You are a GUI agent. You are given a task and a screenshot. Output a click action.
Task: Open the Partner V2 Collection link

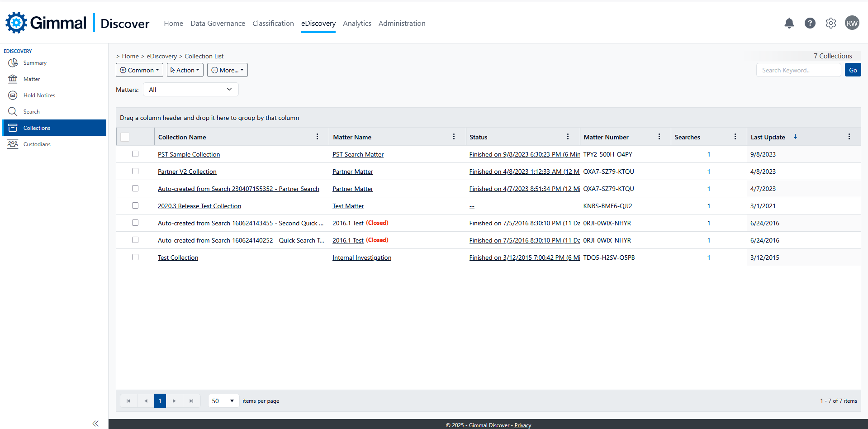[x=187, y=172]
